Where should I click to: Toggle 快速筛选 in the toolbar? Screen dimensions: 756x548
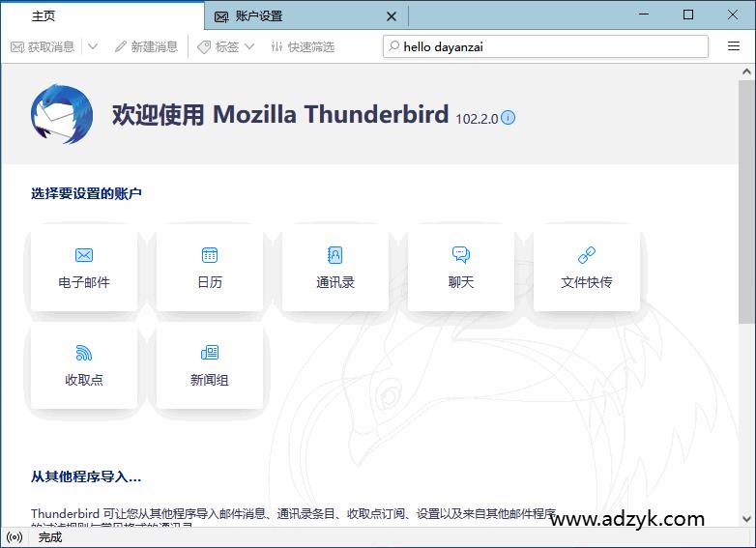pyautogui.click(x=303, y=46)
